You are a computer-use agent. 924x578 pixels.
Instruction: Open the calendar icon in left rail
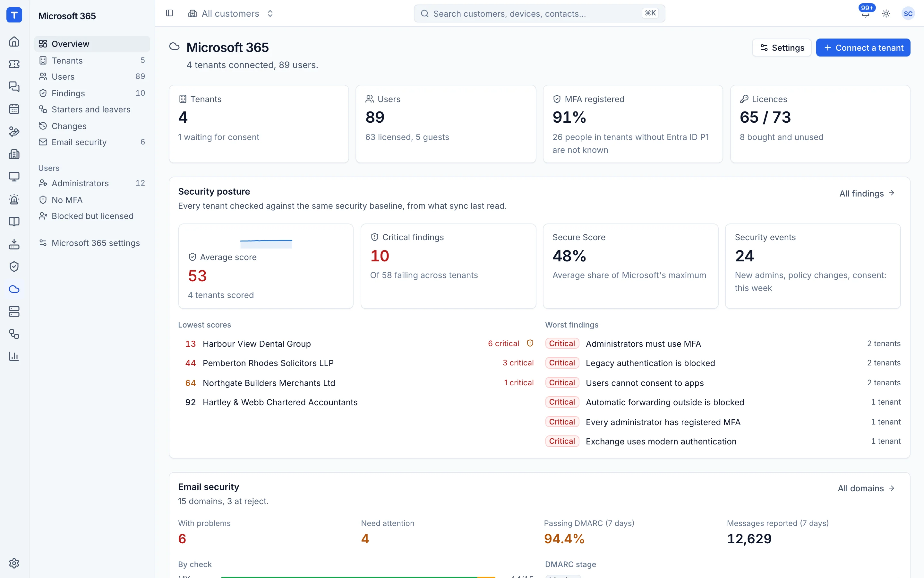click(14, 109)
